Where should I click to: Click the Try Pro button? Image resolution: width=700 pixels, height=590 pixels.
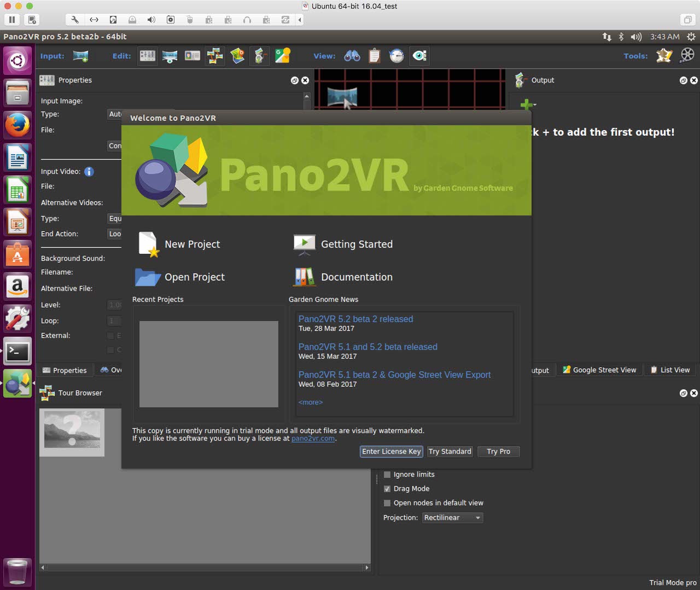[498, 452]
